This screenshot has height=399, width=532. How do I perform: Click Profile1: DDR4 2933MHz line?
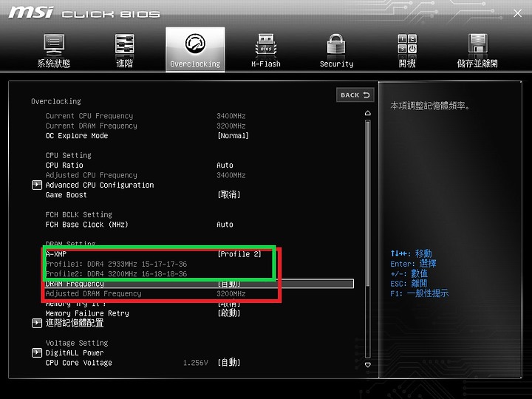(x=117, y=264)
